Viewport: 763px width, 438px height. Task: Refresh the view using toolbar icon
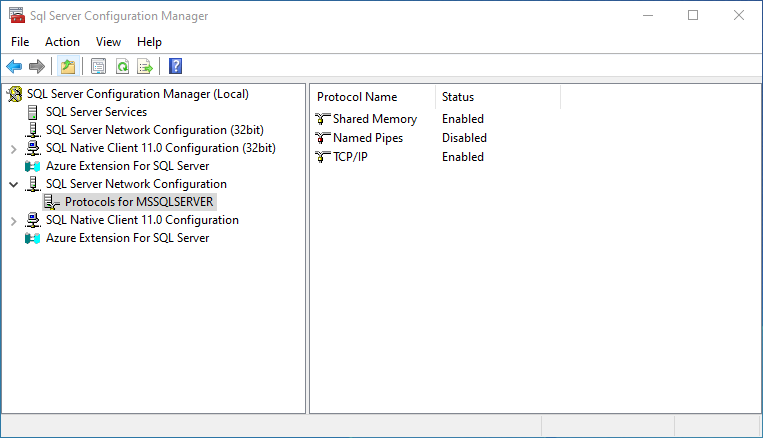point(122,67)
